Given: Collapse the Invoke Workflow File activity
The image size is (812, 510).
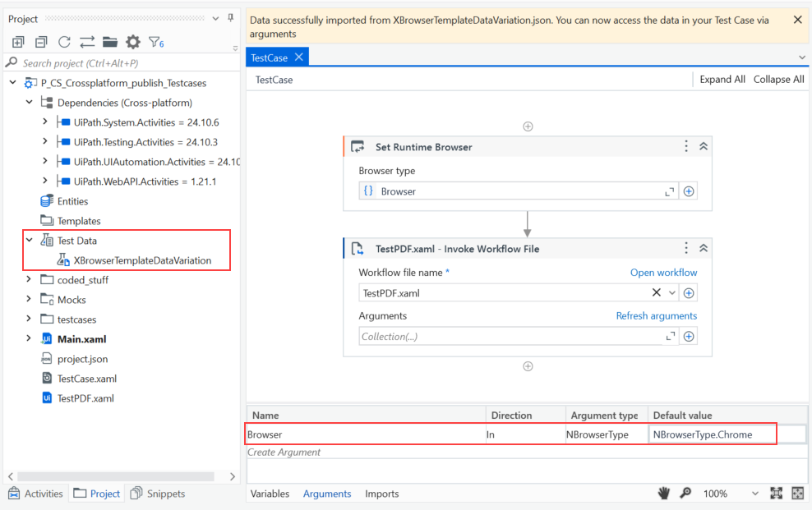Looking at the screenshot, I should [704, 248].
